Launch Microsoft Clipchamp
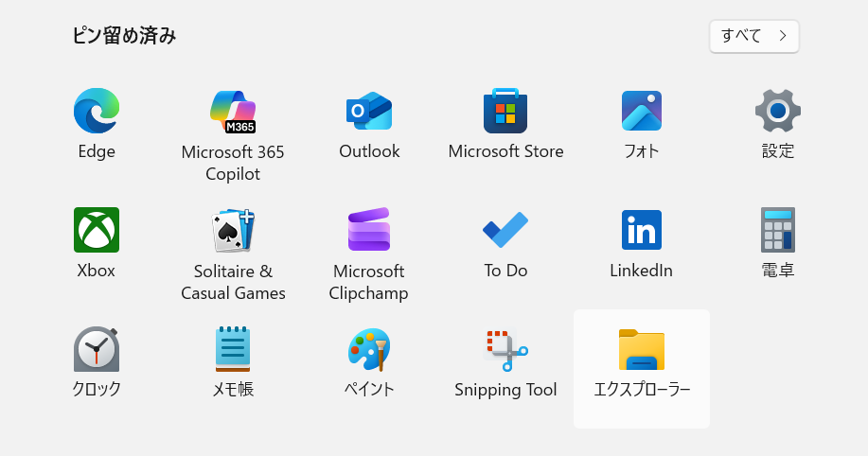The height and width of the screenshot is (456, 868). pos(369,231)
